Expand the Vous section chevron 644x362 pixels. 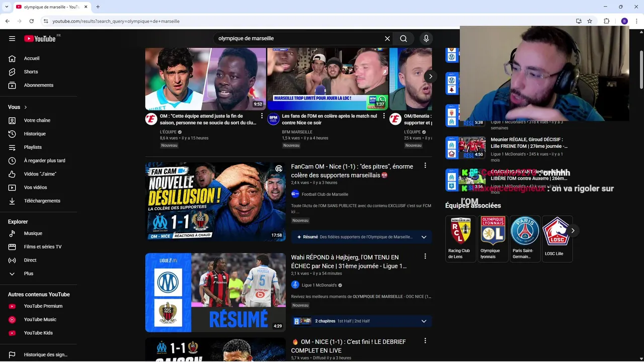[26, 107]
